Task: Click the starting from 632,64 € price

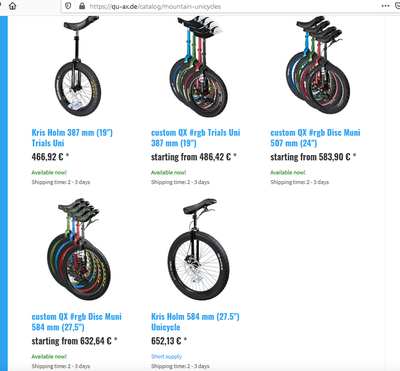Action: (x=74, y=341)
